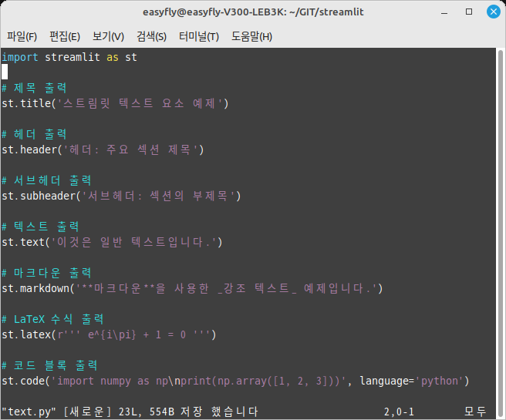The width and height of the screenshot is (506, 420).
Task: Open the 편집(E) menu
Action: point(65,36)
